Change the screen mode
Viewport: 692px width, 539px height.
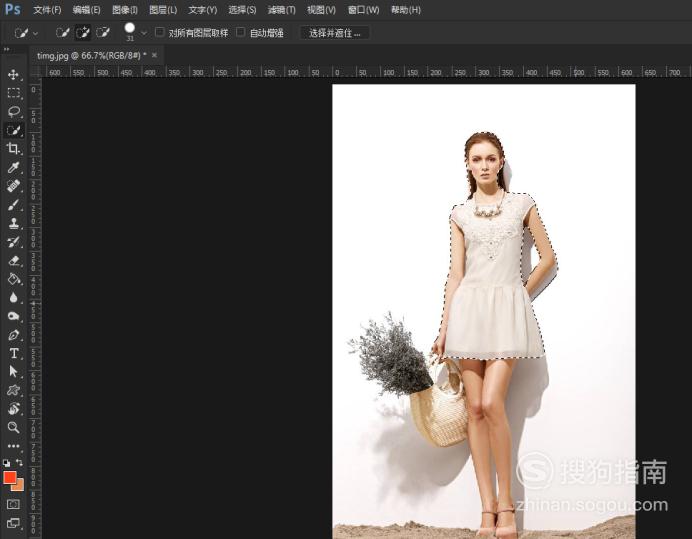pos(13,524)
